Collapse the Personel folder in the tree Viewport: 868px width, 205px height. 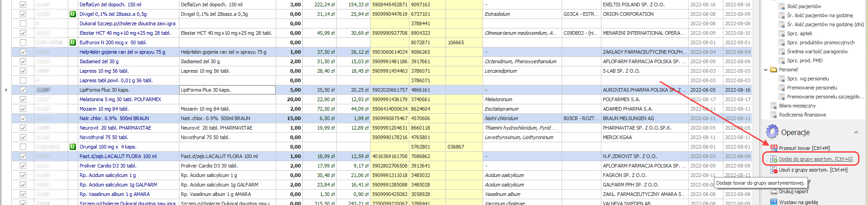766,70
